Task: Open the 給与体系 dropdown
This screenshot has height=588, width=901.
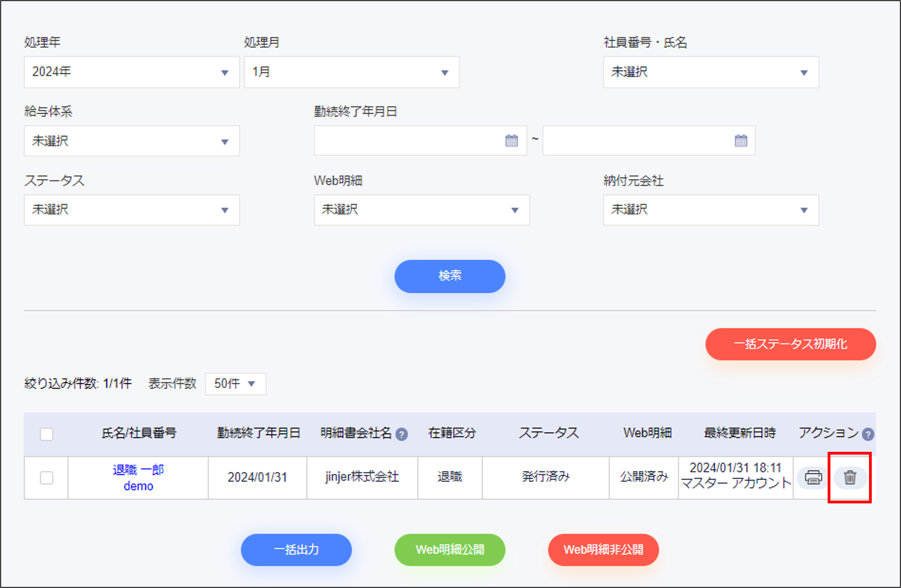Action: (131, 141)
